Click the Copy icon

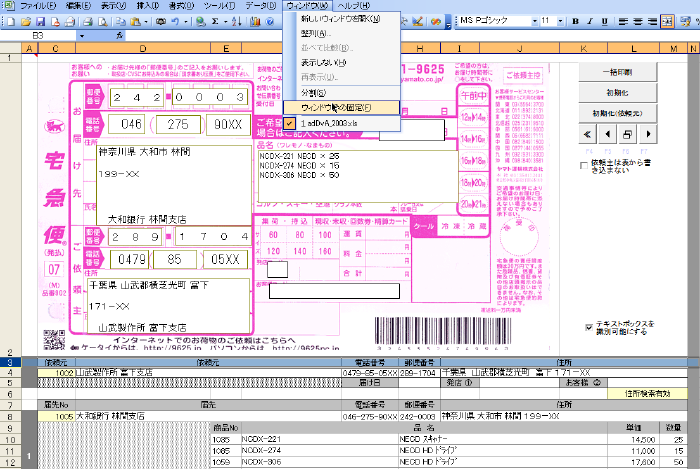point(121,21)
